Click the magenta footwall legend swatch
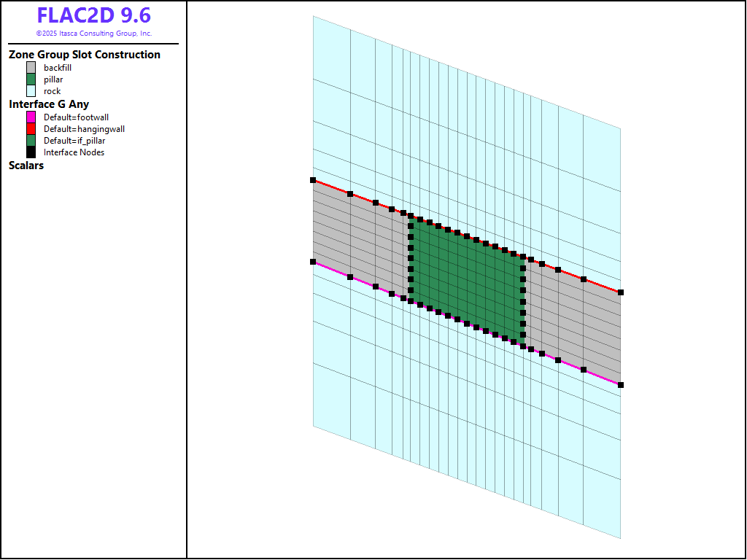Image resolution: width=747 pixels, height=560 pixels. [31, 117]
